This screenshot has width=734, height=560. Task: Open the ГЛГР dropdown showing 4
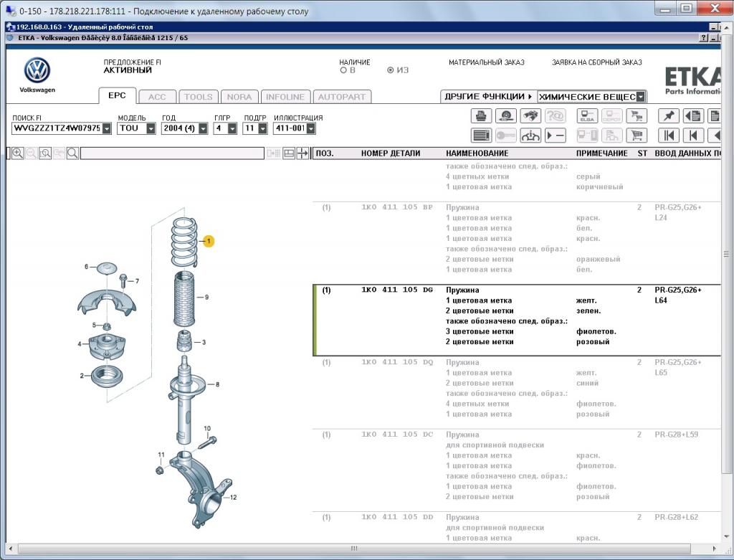pos(232,128)
